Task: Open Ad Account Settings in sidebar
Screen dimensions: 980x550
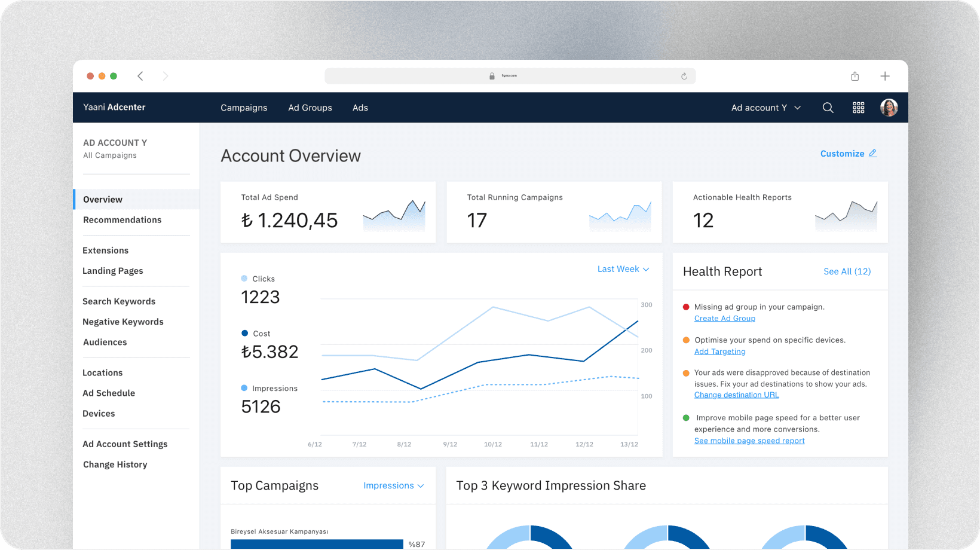Action: click(x=125, y=444)
